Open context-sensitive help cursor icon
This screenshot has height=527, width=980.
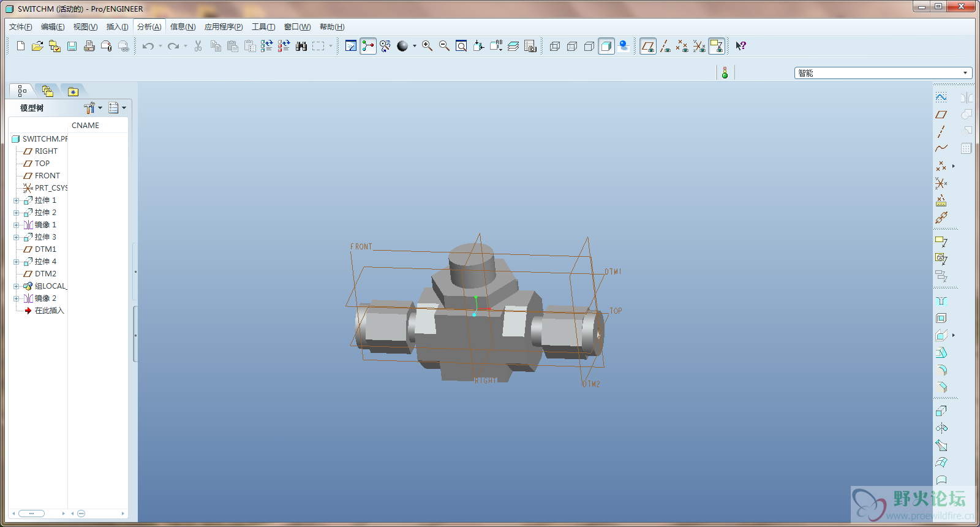pos(741,46)
